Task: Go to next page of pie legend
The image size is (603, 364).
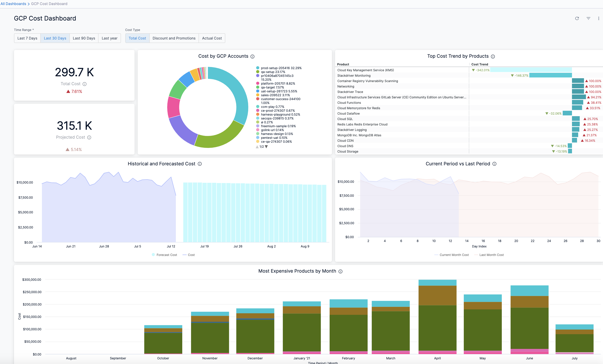Action: pos(266,147)
